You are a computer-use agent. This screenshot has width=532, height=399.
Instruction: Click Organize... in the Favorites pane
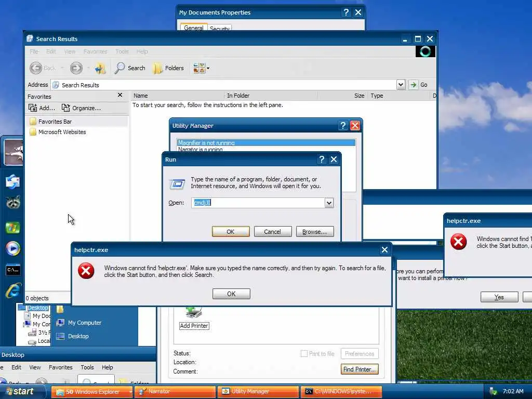[81, 108]
